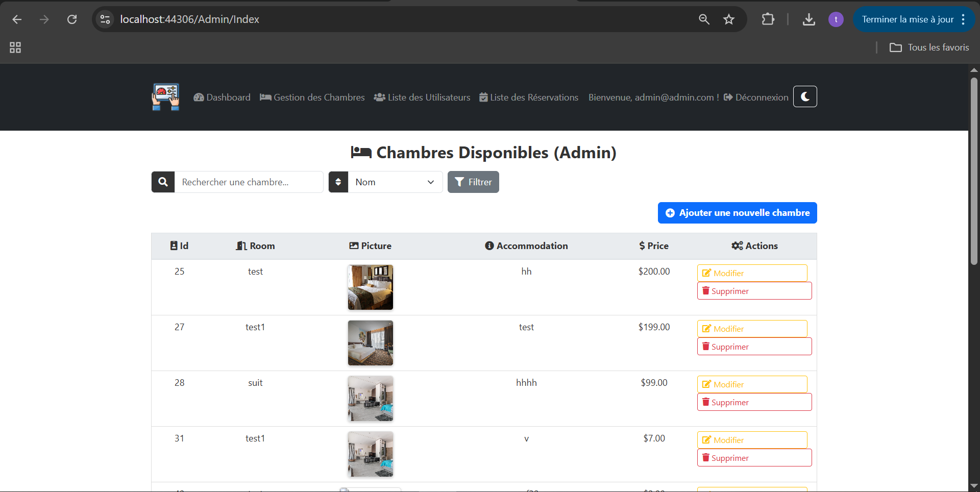Click the Filtrer button
This screenshot has width=980, height=492.
[x=473, y=182]
